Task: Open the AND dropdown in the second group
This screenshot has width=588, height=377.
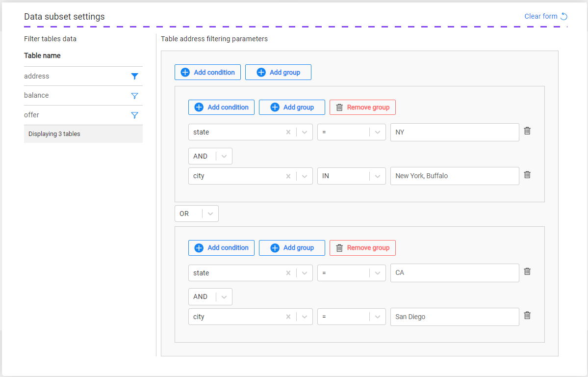Action: (224, 296)
